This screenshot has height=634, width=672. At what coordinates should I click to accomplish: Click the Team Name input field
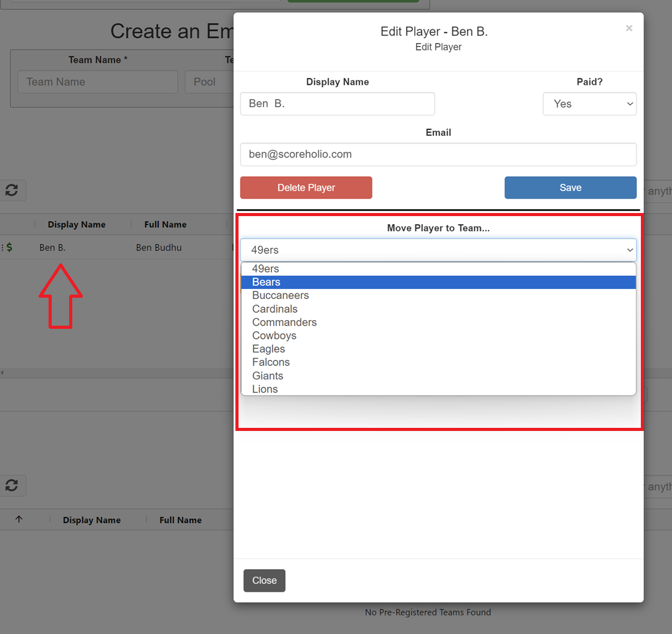(98, 82)
